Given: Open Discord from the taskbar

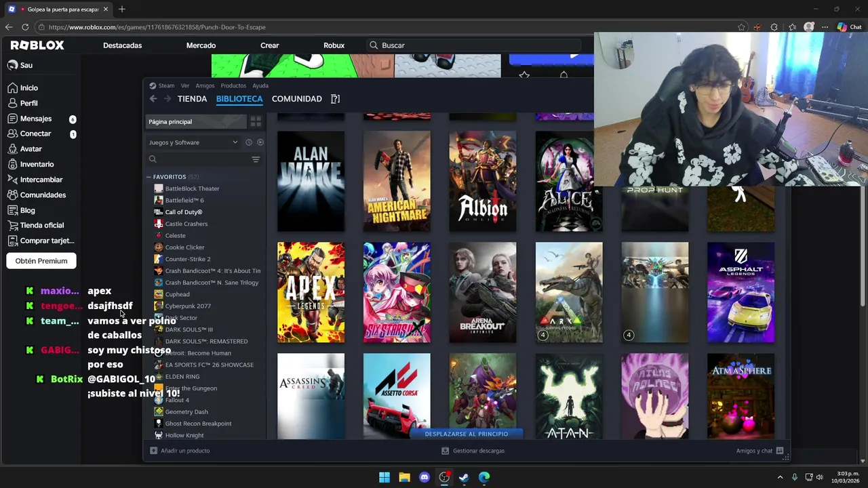Looking at the screenshot, I should [425, 477].
